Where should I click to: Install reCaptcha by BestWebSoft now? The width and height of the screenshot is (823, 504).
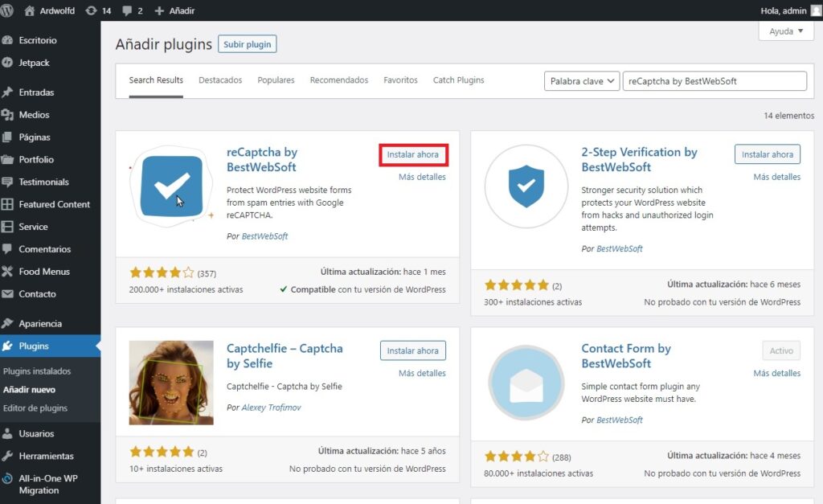tap(413, 155)
